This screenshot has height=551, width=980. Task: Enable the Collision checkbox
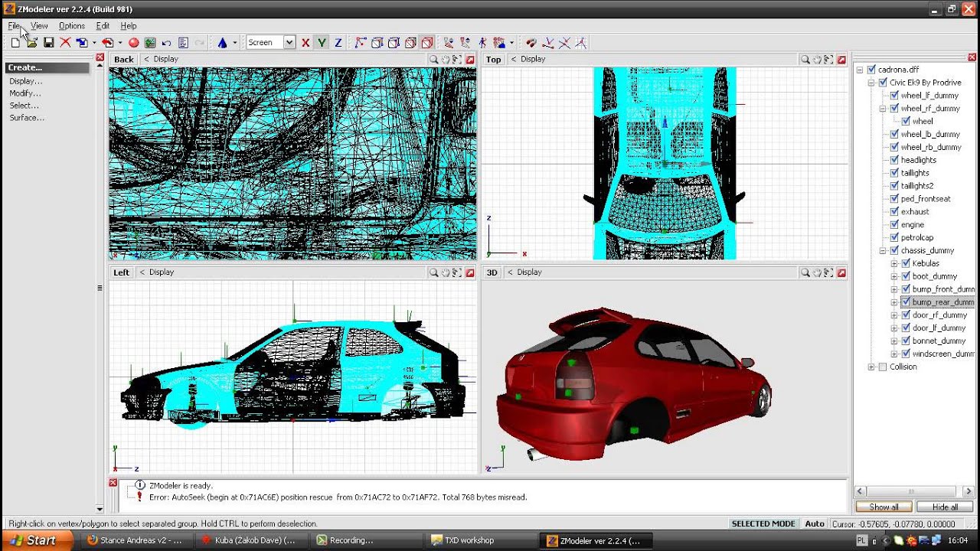tap(883, 367)
